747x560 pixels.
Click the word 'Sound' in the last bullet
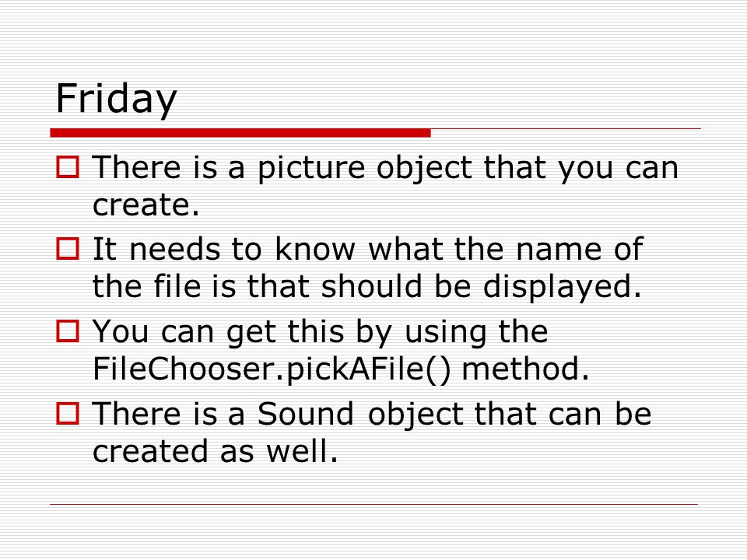[x=305, y=413]
